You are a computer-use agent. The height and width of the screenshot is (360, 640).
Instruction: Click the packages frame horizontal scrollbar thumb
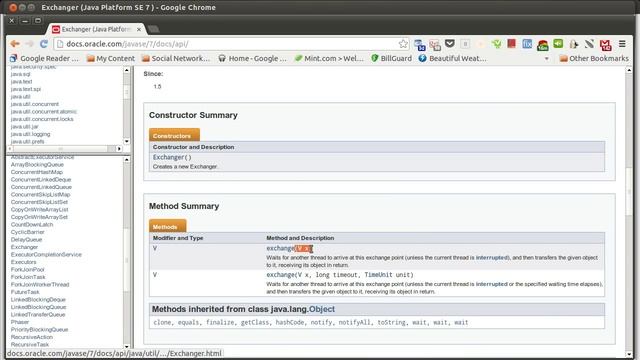(60, 149)
